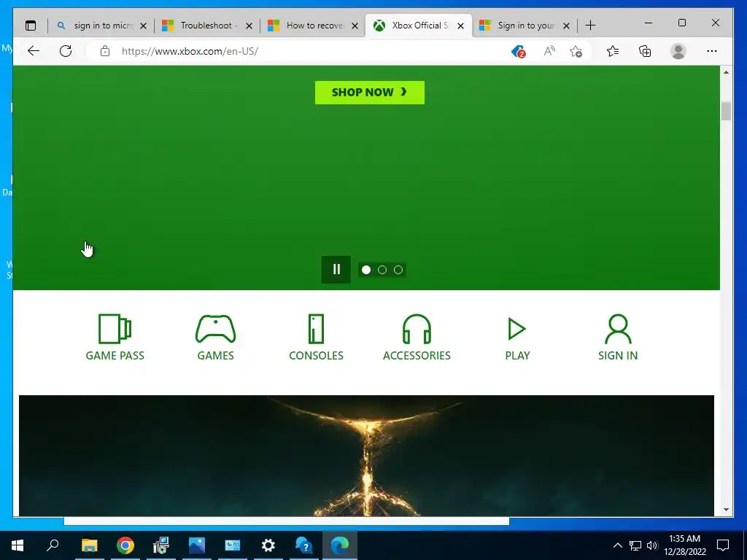Refresh the Xbox page
The image size is (747, 560).
click(x=66, y=51)
